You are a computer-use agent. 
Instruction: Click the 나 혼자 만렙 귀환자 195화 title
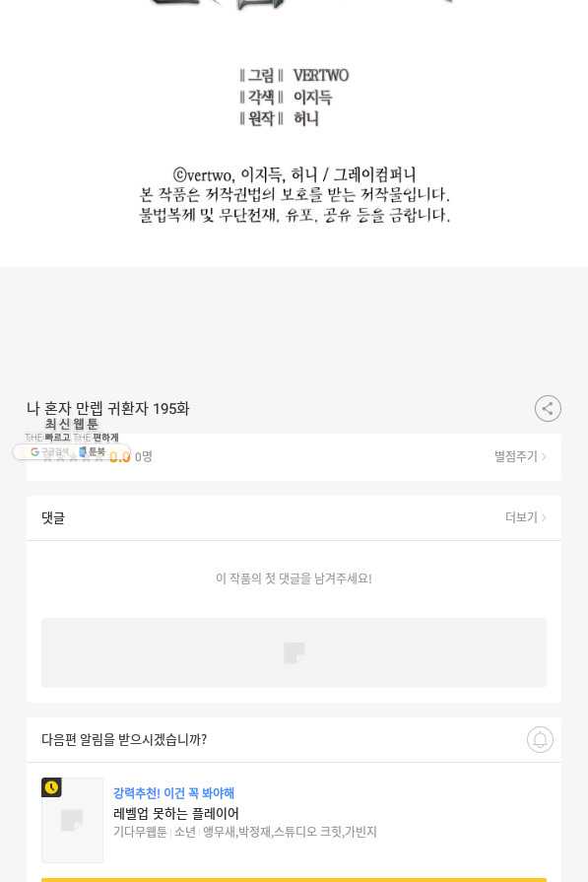pos(108,408)
